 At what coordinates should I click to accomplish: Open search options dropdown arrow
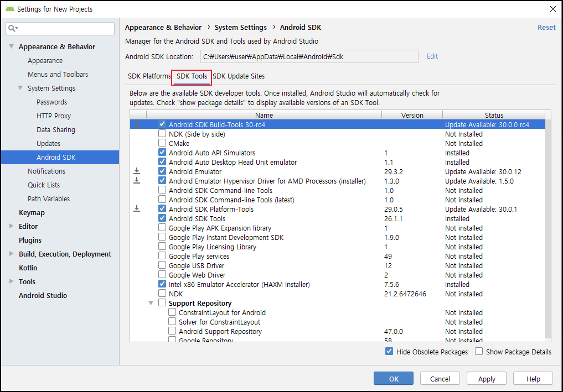coord(17,28)
